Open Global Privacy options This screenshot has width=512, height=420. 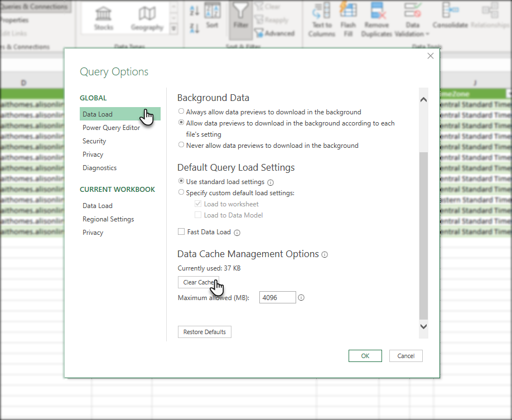(x=93, y=154)
